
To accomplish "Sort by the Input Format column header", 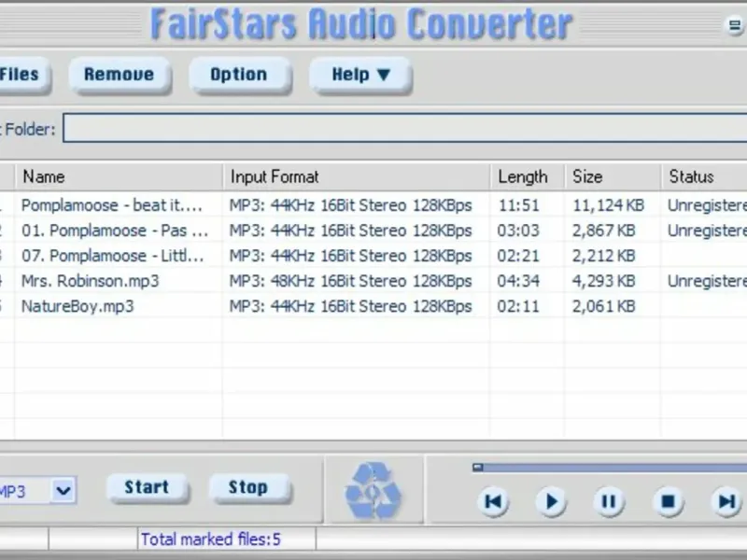I will point(357,176).
